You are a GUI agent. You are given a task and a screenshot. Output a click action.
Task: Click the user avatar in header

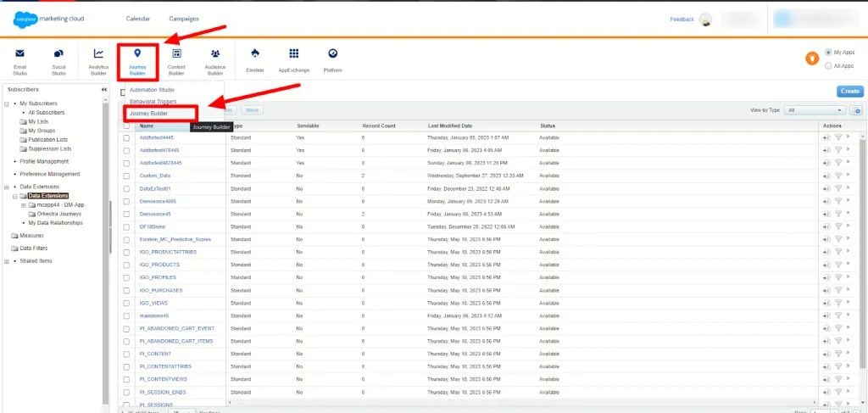coord(705,20)
